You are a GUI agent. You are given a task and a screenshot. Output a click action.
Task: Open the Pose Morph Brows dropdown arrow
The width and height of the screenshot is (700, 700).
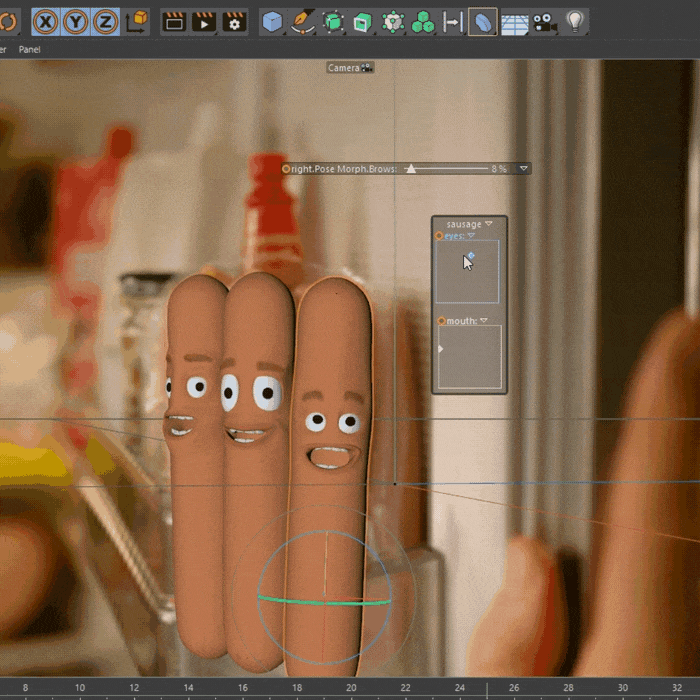pyautogui.click(x=523, y=169)
